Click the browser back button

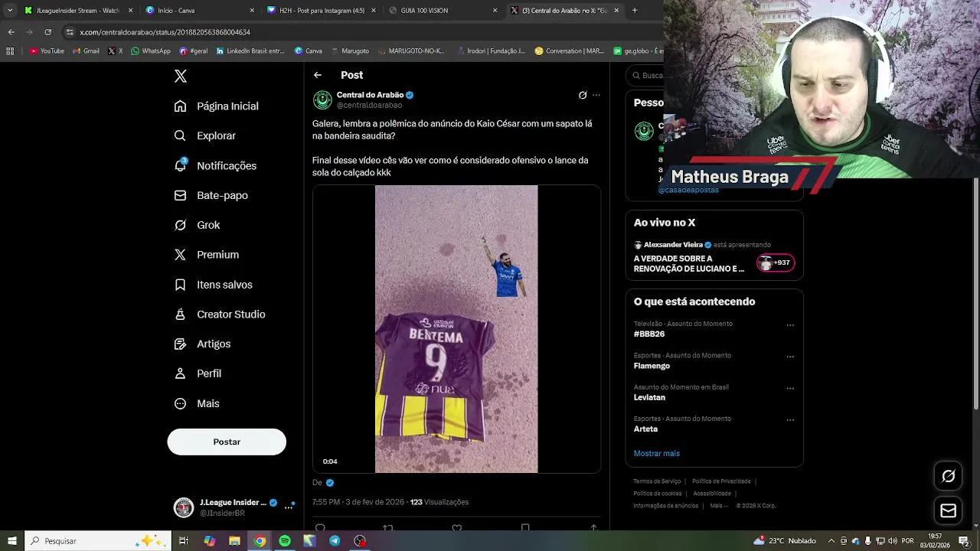(x=11, y=32)
